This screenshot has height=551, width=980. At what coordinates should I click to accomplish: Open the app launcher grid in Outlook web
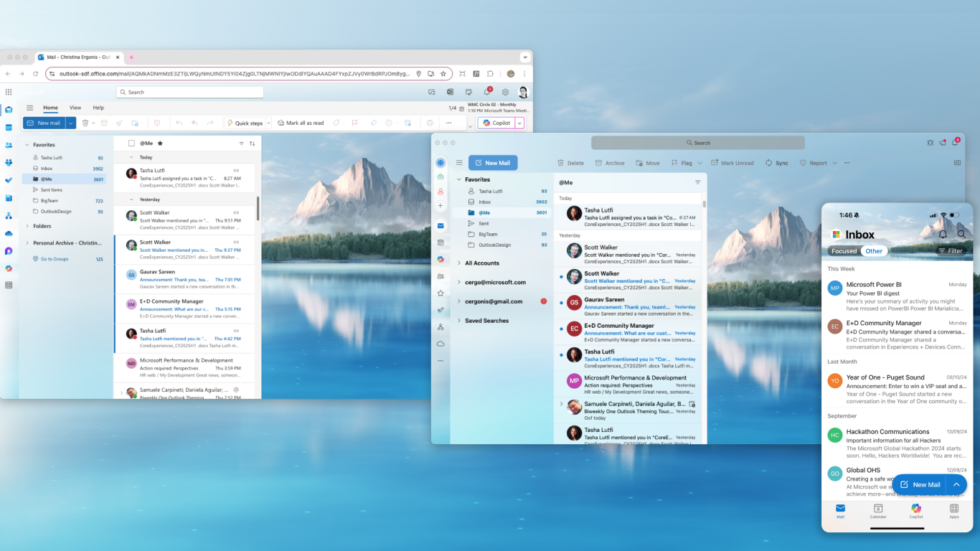9,92
